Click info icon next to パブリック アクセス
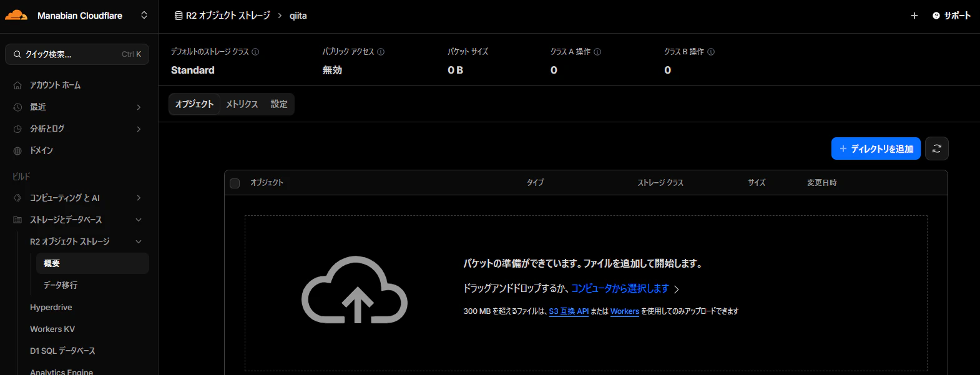Image resolution: width=980 pixels, height=375 pixels. click(381, 52)
